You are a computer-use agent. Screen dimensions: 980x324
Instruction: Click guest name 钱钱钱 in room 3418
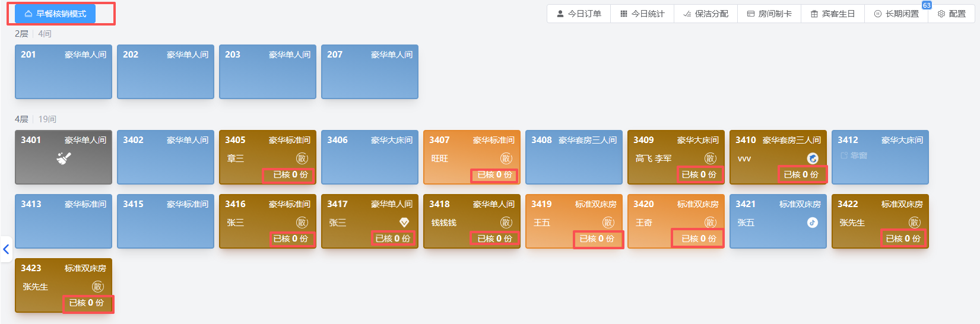(444, 223)
